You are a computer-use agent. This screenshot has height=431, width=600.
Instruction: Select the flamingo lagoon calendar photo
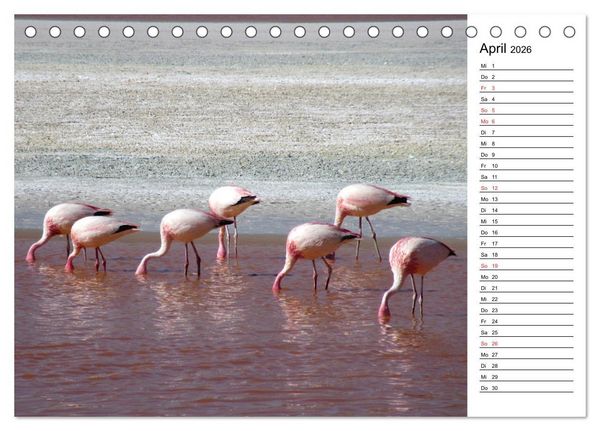coord(241,216)
